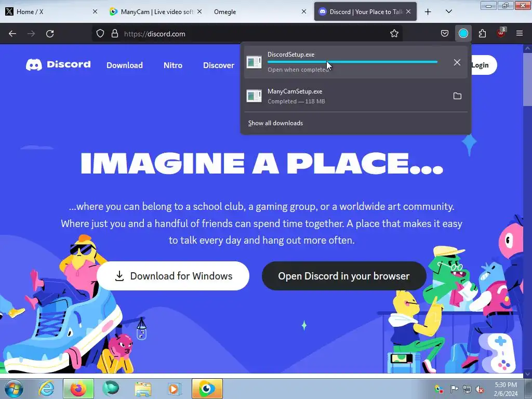Click the ManyCam icon in system tray
The width and height of the screenshot is (532, 399).
(x=438, y=389)
